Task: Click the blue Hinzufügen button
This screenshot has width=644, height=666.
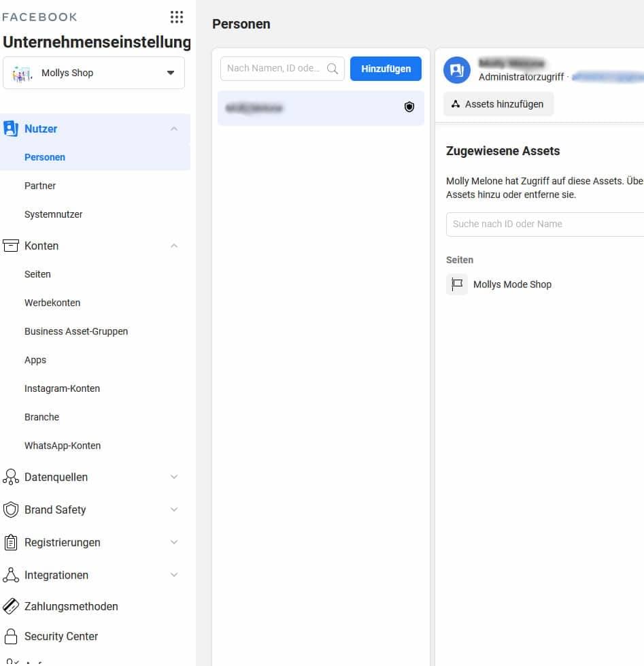Action: (x=386, y=69)
